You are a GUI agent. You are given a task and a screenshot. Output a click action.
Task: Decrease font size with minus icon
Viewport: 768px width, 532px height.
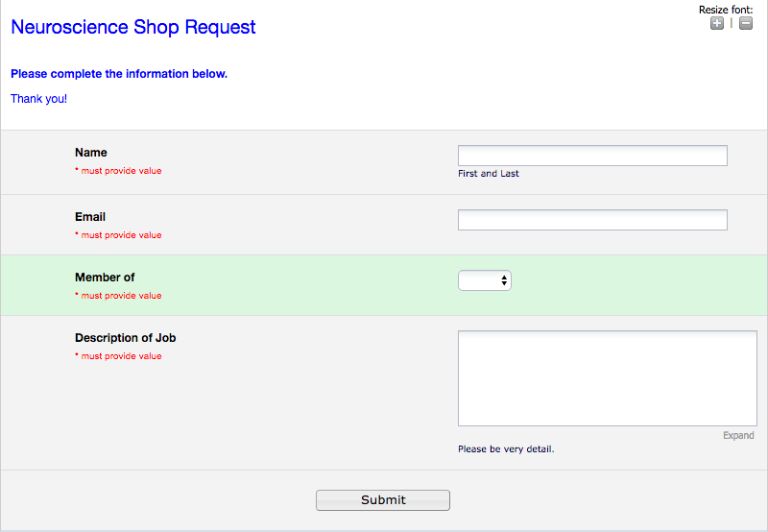(x=746, y=23)
